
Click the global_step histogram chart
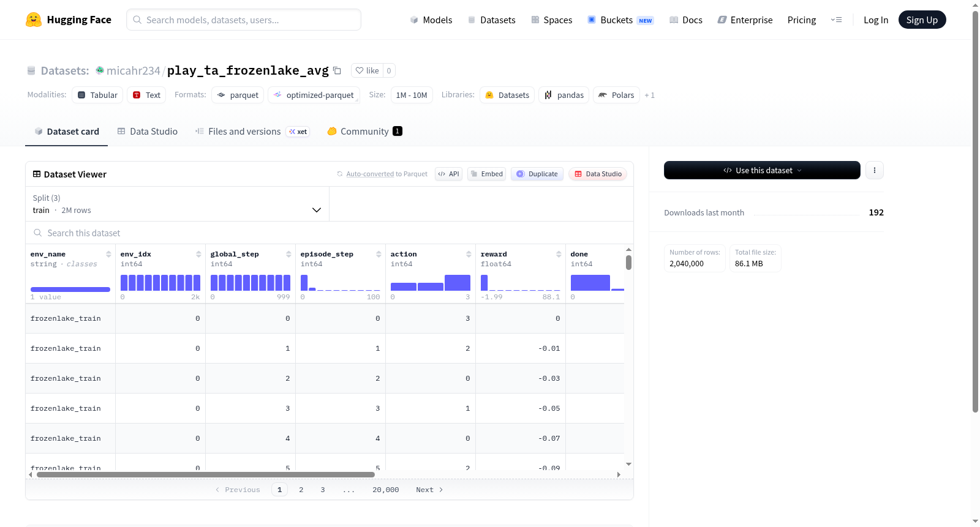(x=251, y=283)
